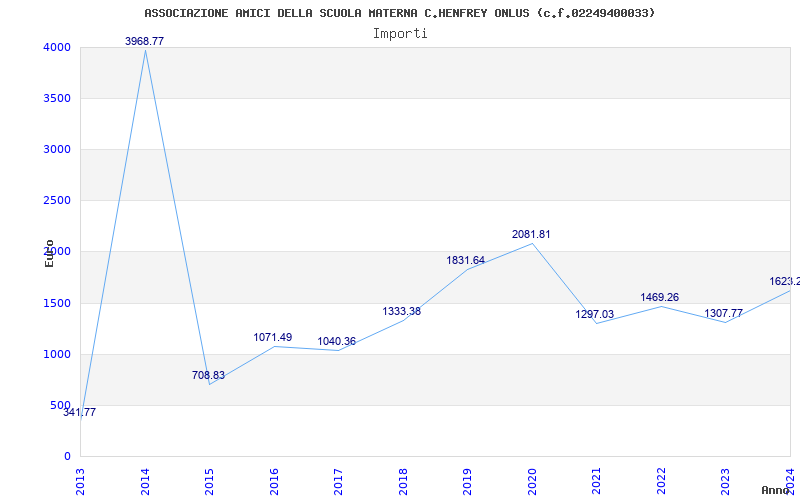
Task: Select the 1469.26 data label
Action: tap(660, 297)
